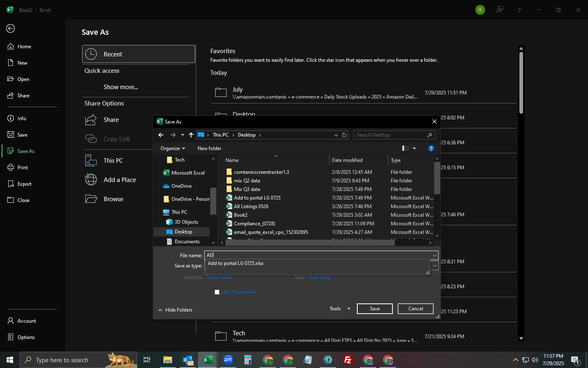Go up one folder level arrow
The width and height of the screenshot is (588, 368).
click(191, 135)
